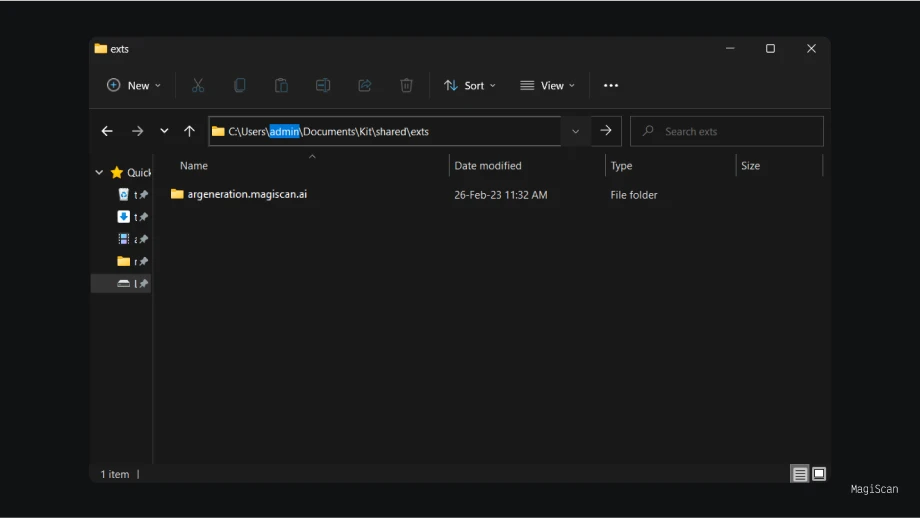Screen dimensions: 920x518
Task: Click the Paste clipboard icon
Action: pos(281,86)
